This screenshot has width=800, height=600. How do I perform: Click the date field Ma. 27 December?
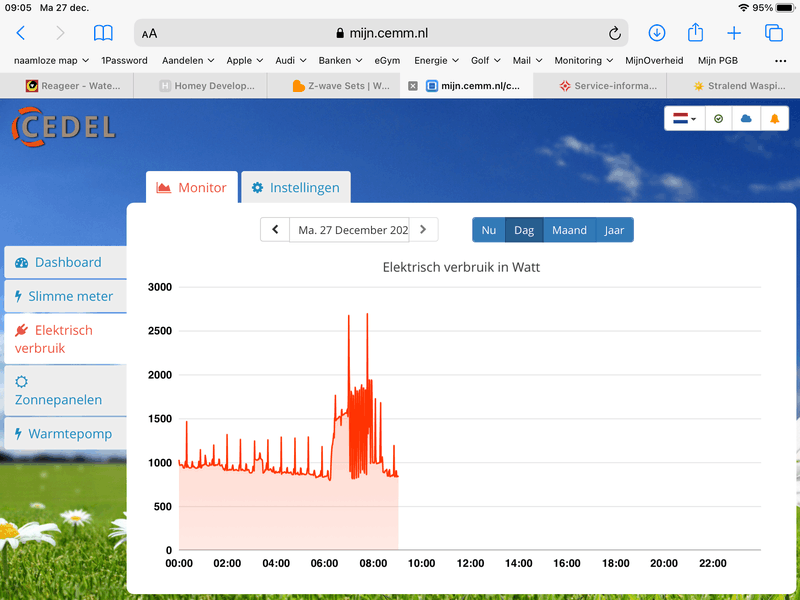point(349,230)
